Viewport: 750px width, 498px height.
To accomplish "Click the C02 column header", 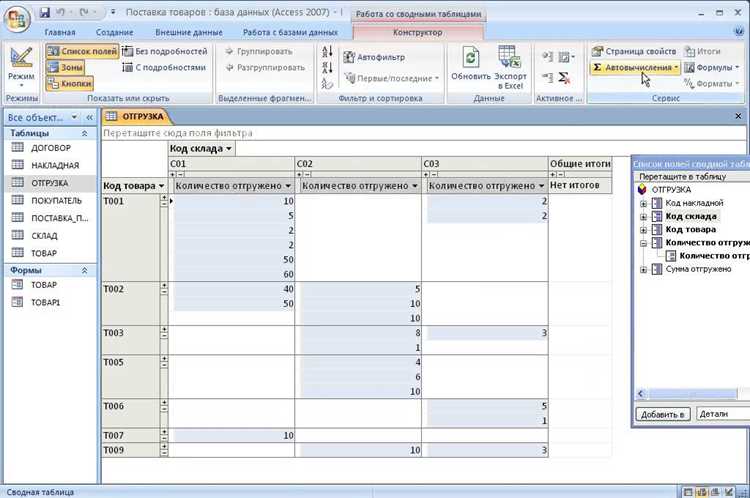I will tap(358, 164).
